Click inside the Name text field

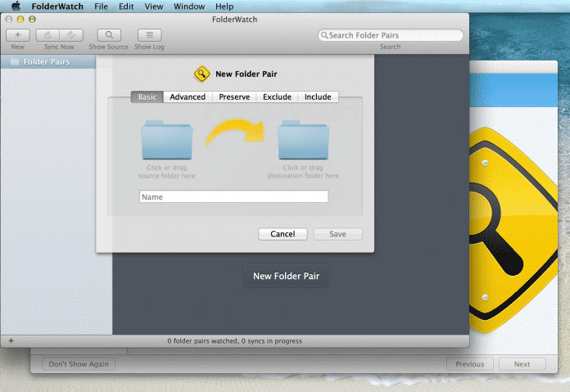(x=233, y=196)
